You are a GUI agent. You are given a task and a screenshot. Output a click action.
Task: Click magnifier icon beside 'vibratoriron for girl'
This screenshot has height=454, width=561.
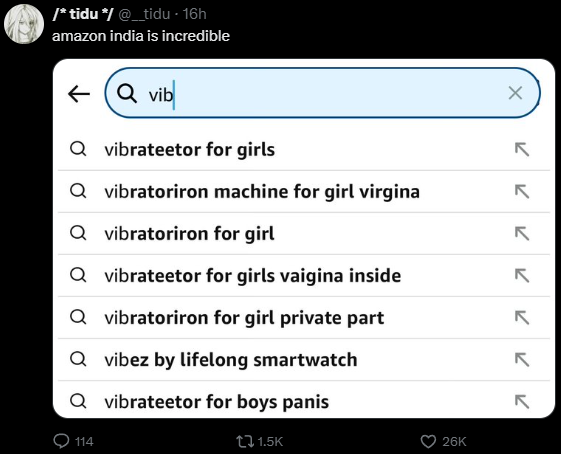pos(78,233)
